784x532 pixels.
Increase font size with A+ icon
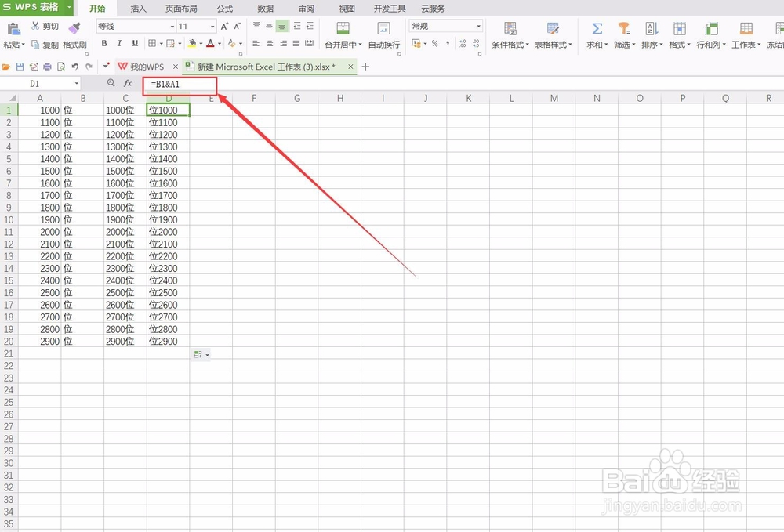click(x=224, y=26)
